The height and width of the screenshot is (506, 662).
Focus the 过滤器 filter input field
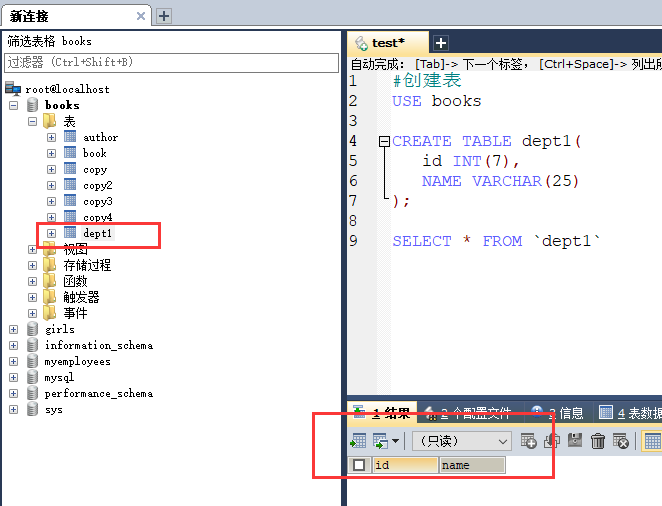171,62
